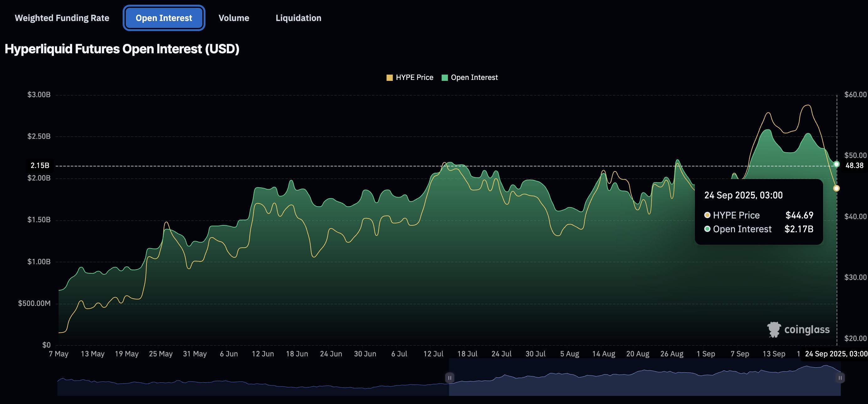The width and height of the screenshot is (868, 404).
Task: Click the left pause handle on the range navigator
Action: click(x=450, y=378)
